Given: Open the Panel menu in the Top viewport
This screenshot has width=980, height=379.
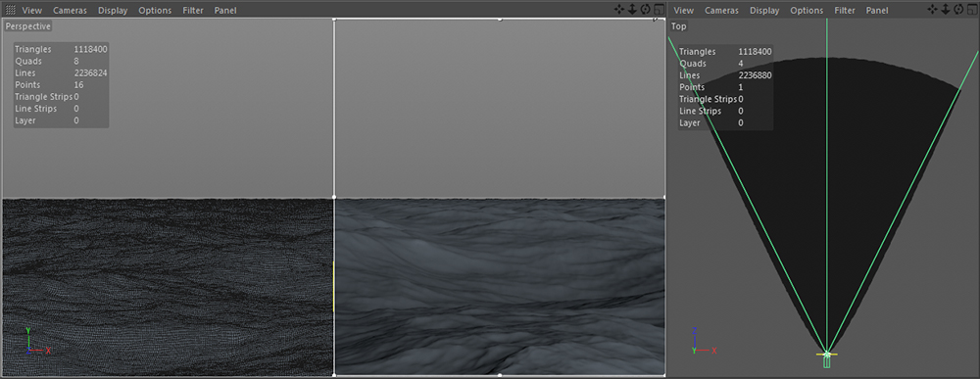Looking at the screenshot, I should (x=877, y=11).
